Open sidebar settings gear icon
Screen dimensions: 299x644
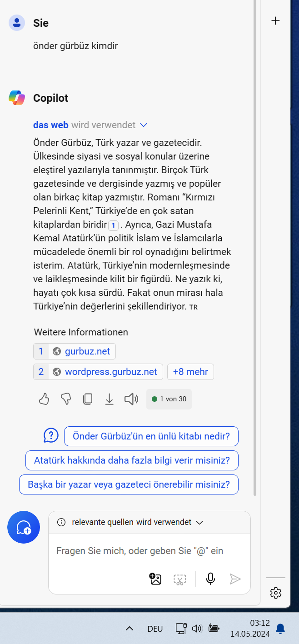point(276,593)
